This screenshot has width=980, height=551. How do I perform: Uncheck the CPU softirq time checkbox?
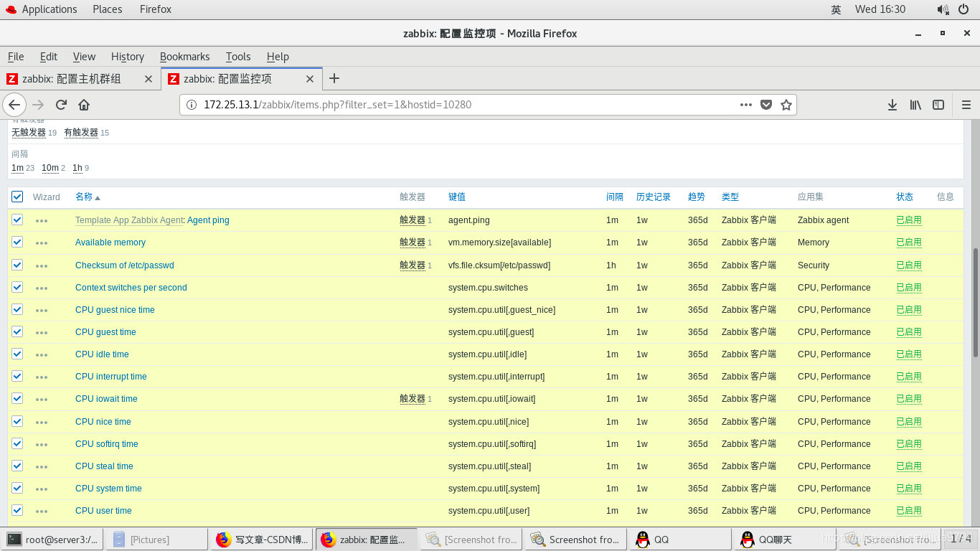point(17,443)
